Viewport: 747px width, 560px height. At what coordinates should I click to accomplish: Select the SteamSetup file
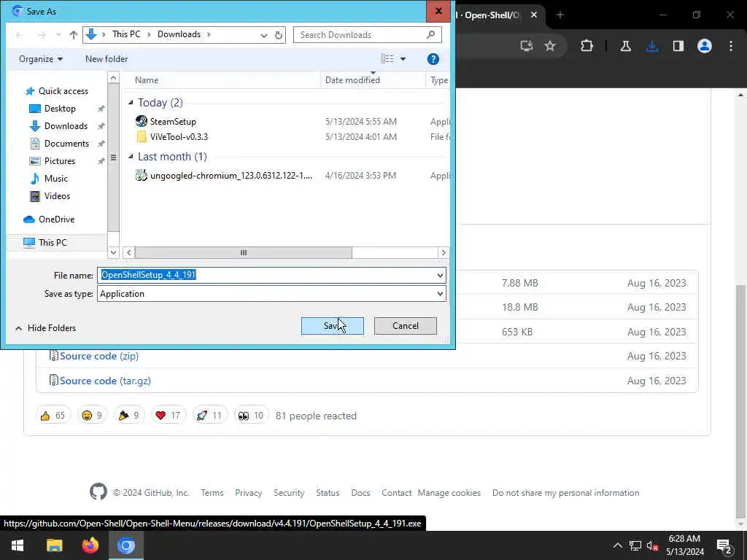pyautogui.click(x=173, y=122)
